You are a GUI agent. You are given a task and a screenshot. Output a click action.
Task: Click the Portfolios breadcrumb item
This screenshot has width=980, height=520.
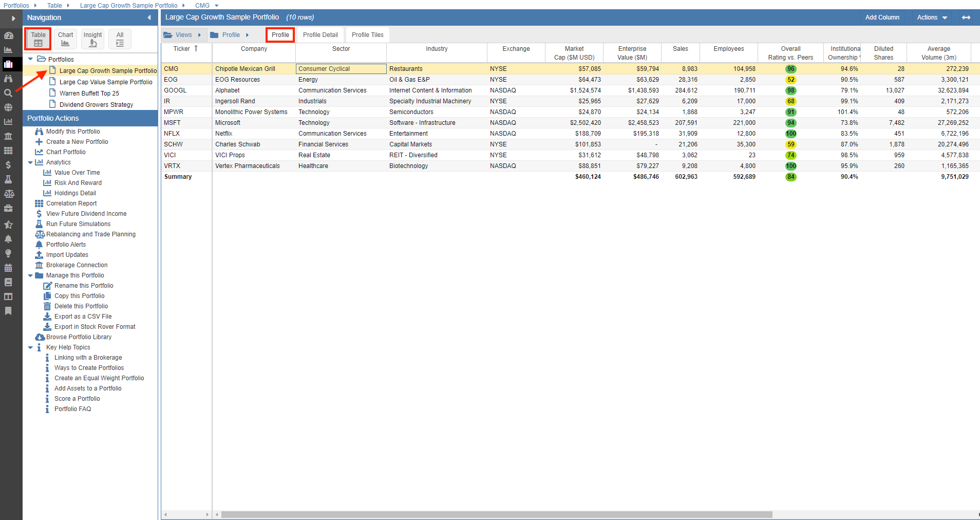16,6
